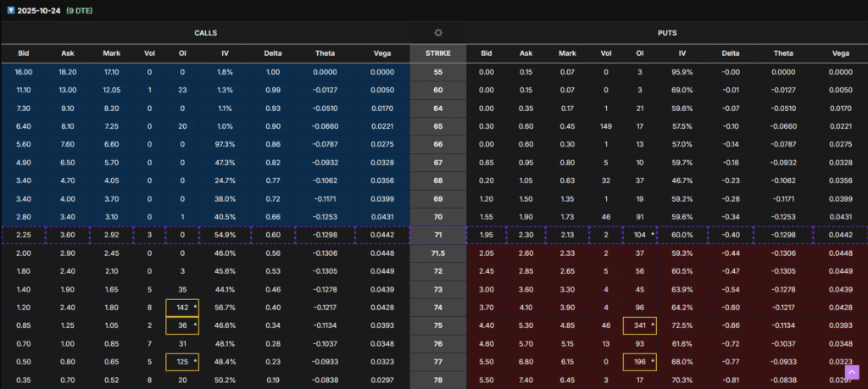
Task: Sort puts by the Theta column header
Action: pyautogui.click(x=782, y=53)
